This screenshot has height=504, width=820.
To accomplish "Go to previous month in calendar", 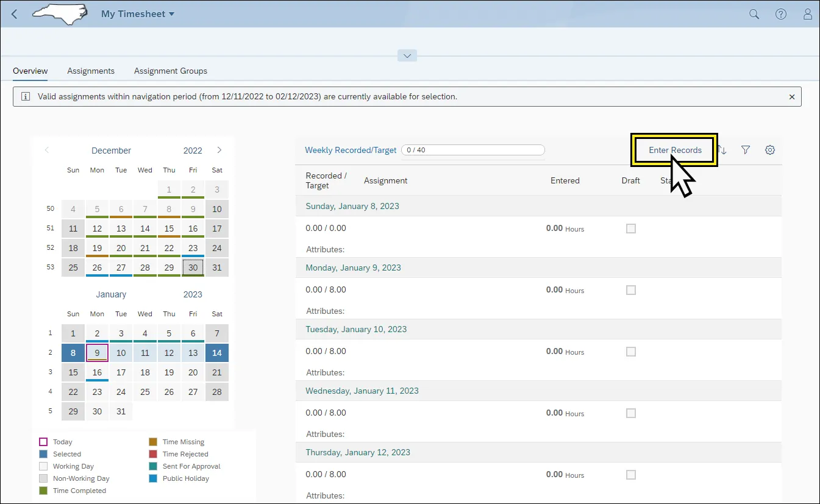I will 47,150.
